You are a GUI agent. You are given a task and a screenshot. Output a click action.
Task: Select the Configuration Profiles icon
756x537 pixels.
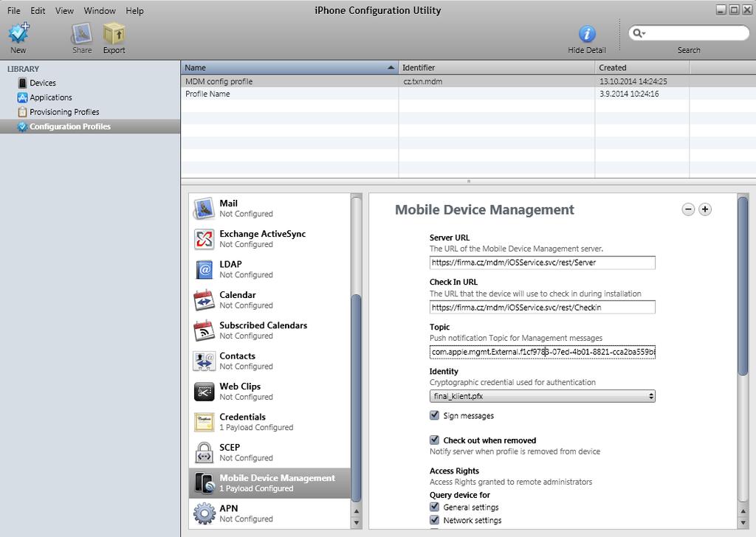coord(22,127)
